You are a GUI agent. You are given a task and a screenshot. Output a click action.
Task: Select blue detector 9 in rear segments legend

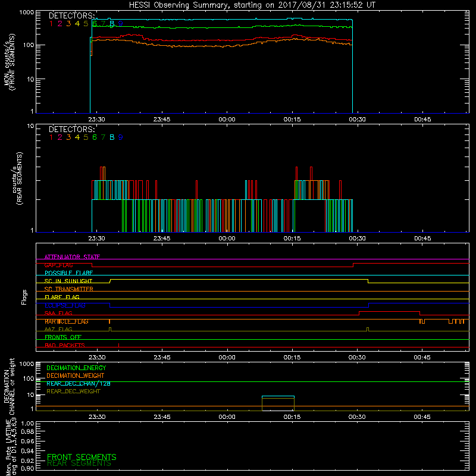[121, 137]
